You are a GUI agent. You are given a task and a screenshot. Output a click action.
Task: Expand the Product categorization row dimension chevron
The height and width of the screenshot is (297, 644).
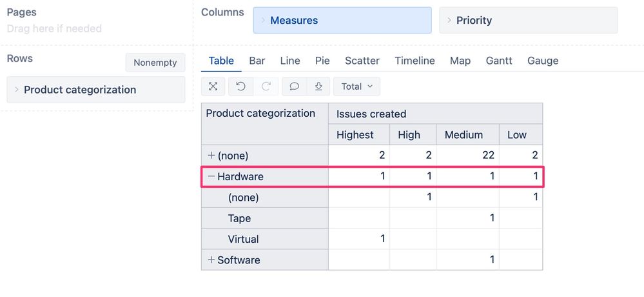point(16,89)
